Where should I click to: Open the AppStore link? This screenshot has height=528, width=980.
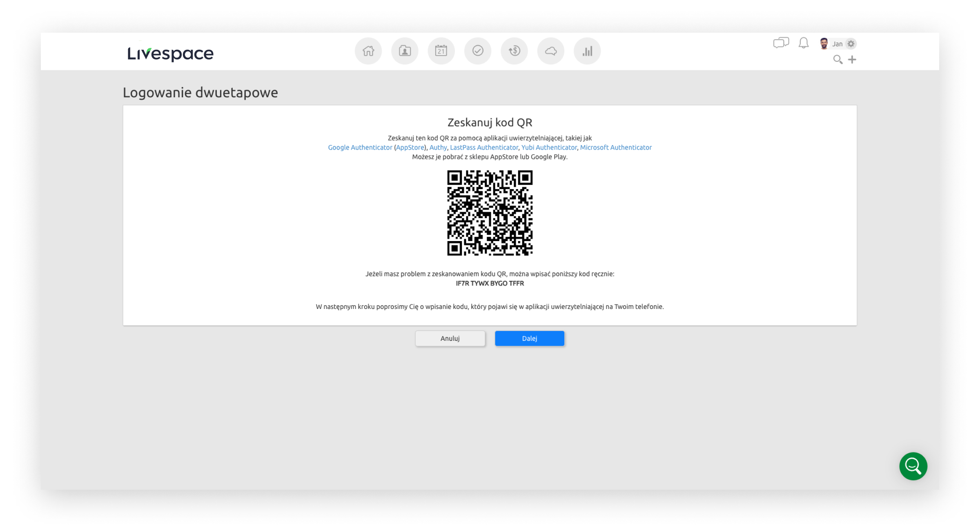[x=410, y=148]
